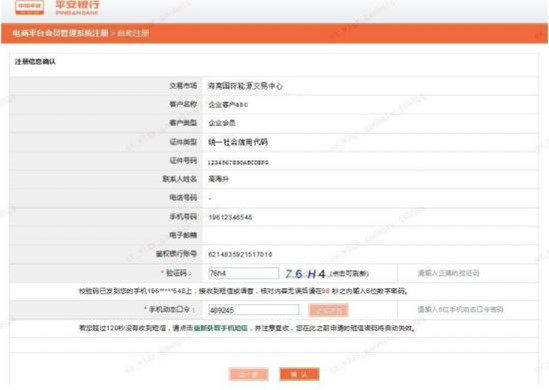Click the green 重新获取手机短信 link
This screenshot has width=549, height=390.
(x=221, y=328)
